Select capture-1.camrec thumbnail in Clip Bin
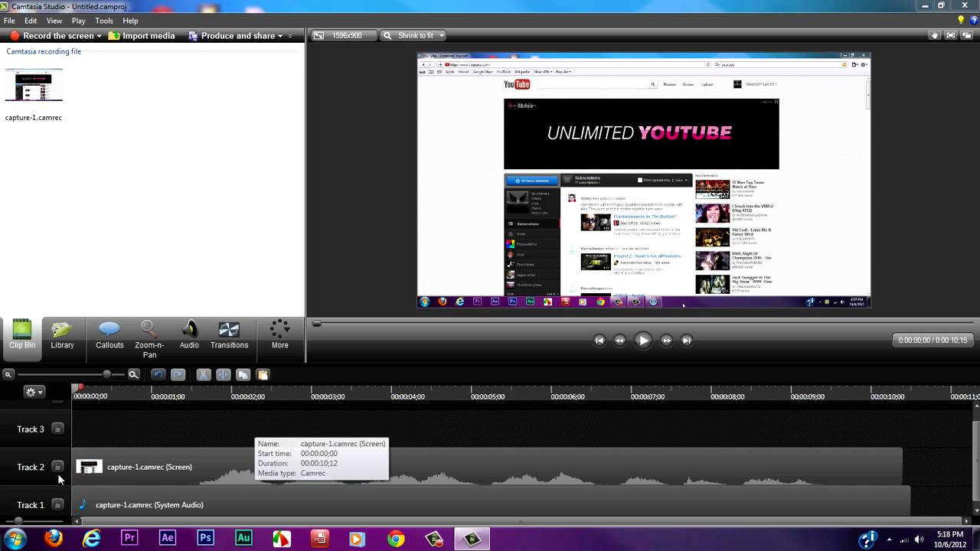Screen dimensions: 980x551 (x=34, y=85)
